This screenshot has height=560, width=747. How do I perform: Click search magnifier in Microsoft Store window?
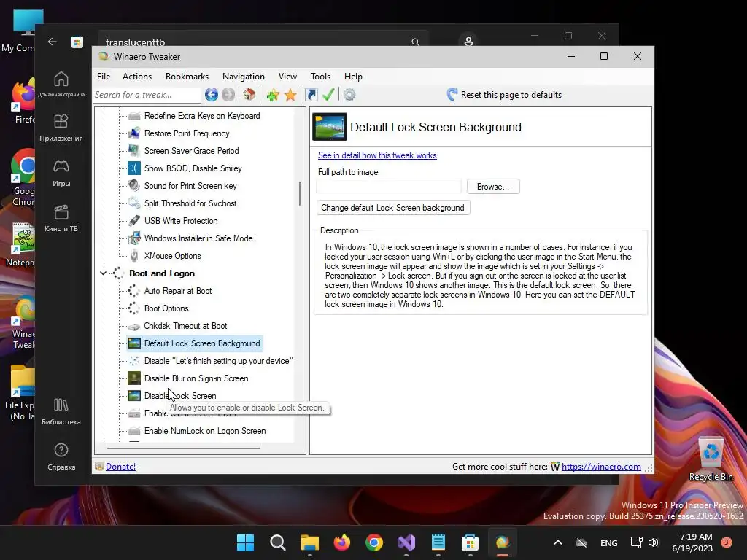pos(415,42)
